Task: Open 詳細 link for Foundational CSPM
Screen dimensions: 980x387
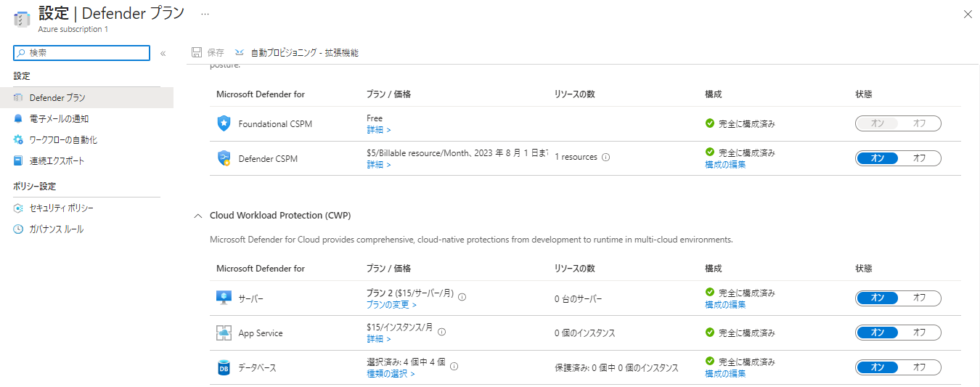Action: coord(379,129)
